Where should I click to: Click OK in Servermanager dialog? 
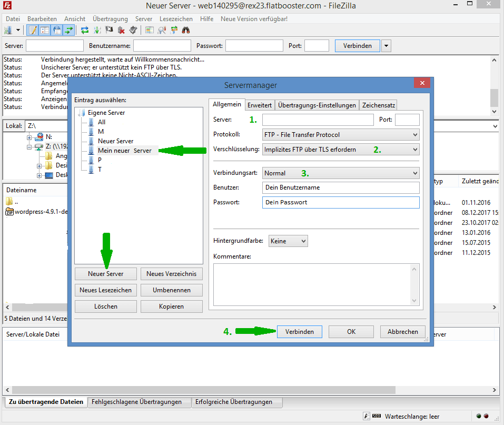351,332
